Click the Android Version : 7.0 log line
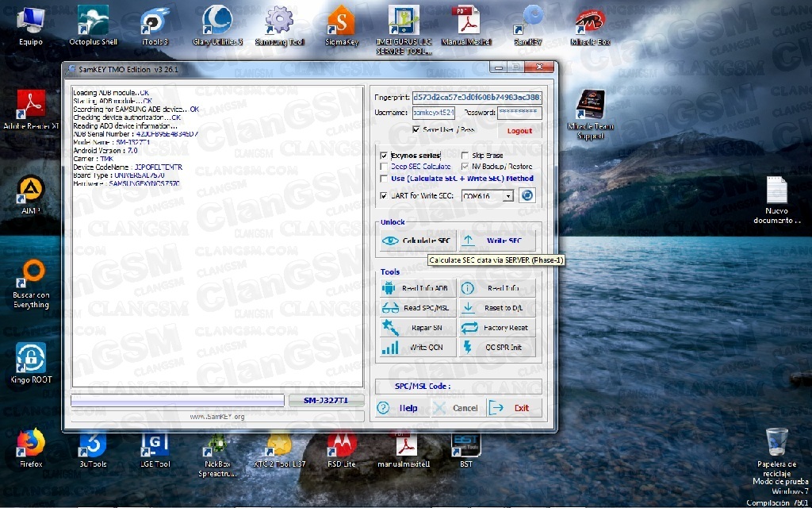Viewport: 812px width, 508px height. (105, 151)
